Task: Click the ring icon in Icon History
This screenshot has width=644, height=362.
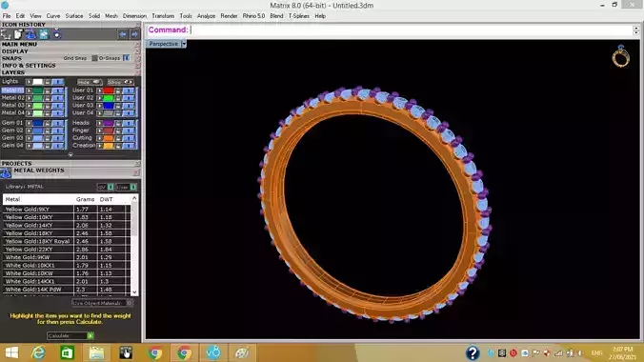Action: tap(56, 34)
